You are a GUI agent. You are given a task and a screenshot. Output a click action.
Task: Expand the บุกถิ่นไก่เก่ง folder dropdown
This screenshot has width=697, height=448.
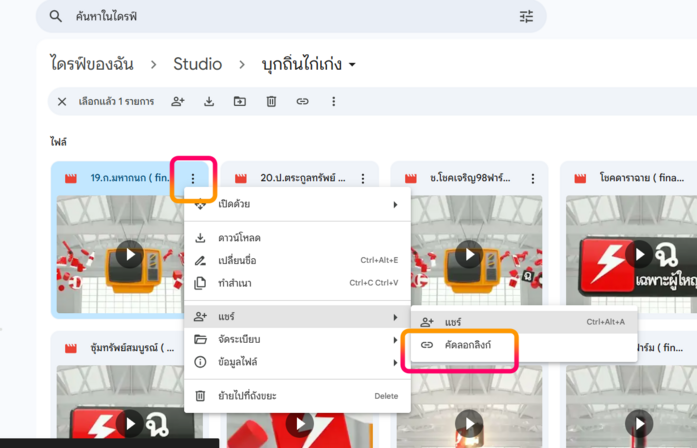(351, 66)
